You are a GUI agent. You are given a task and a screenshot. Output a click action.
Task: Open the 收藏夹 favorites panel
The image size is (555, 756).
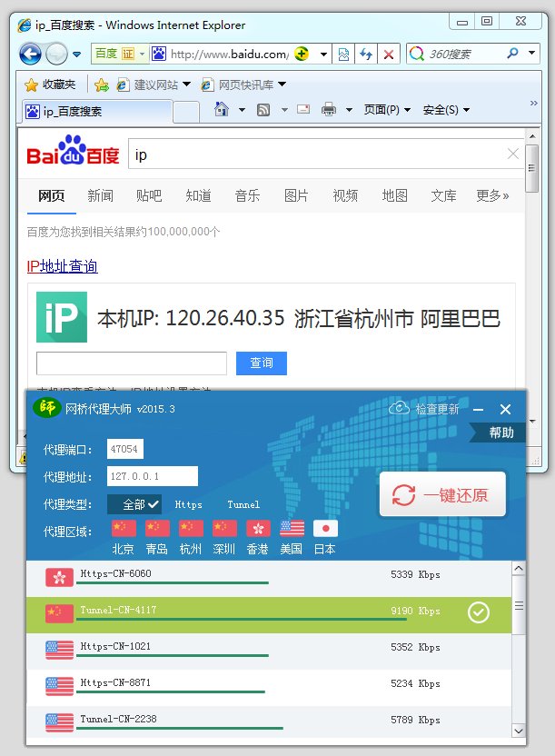51,85
